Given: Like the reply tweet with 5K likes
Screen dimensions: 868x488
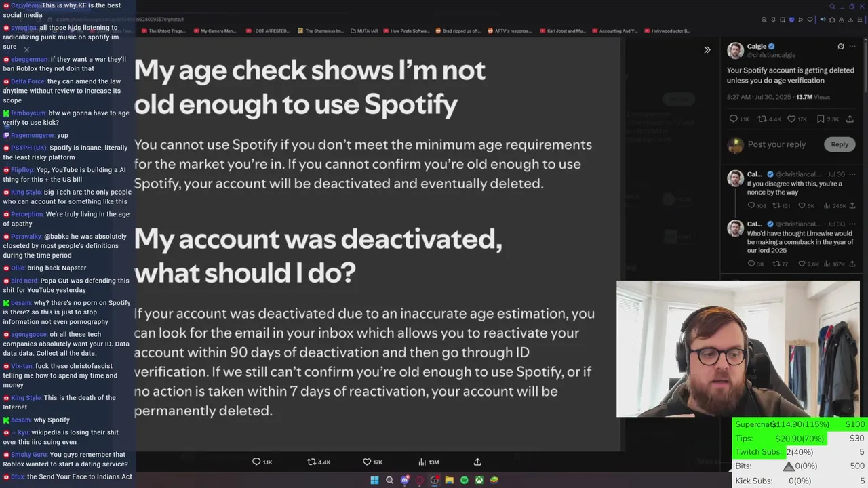Looking at the screenshot, I should pos(802,205).
